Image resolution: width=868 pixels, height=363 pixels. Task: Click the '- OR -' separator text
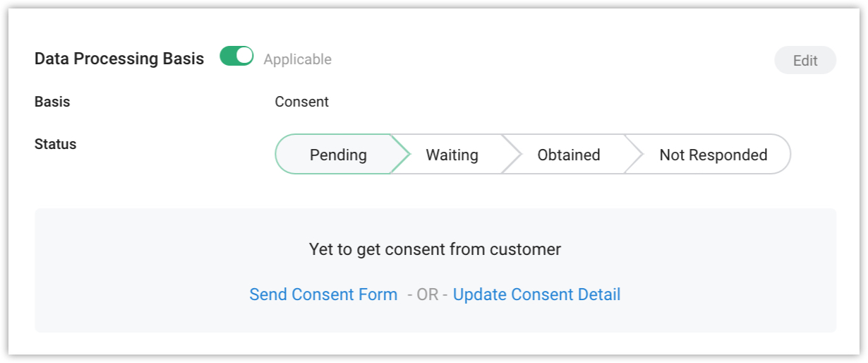tap(427, 294)
